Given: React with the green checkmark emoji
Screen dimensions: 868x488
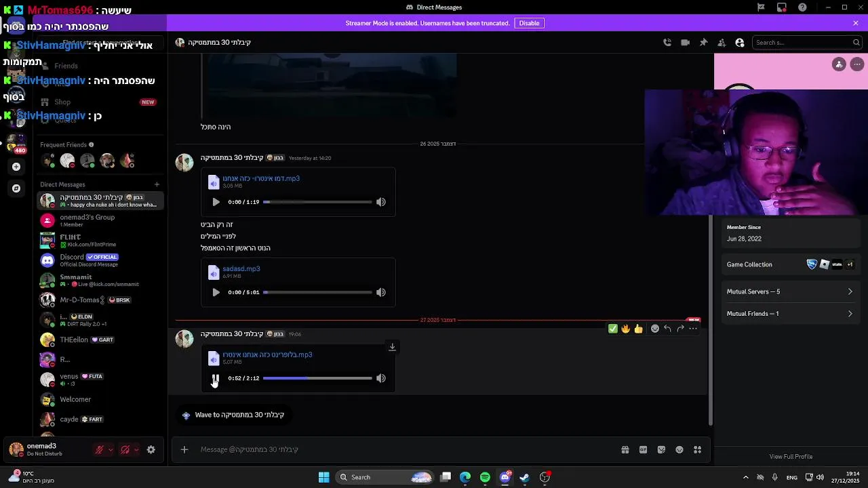Looking at the screenshot, I should (x=613, y=329).
